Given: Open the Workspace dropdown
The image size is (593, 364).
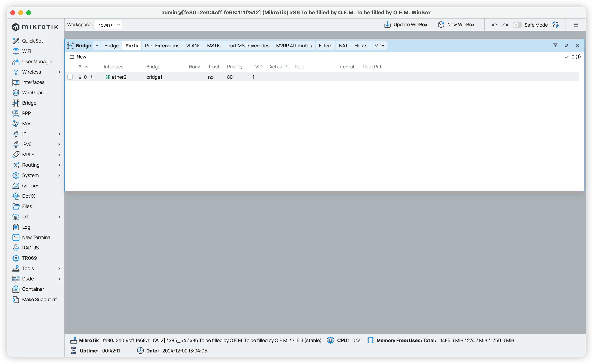Looking at the screenshot, I should [108, 25].
